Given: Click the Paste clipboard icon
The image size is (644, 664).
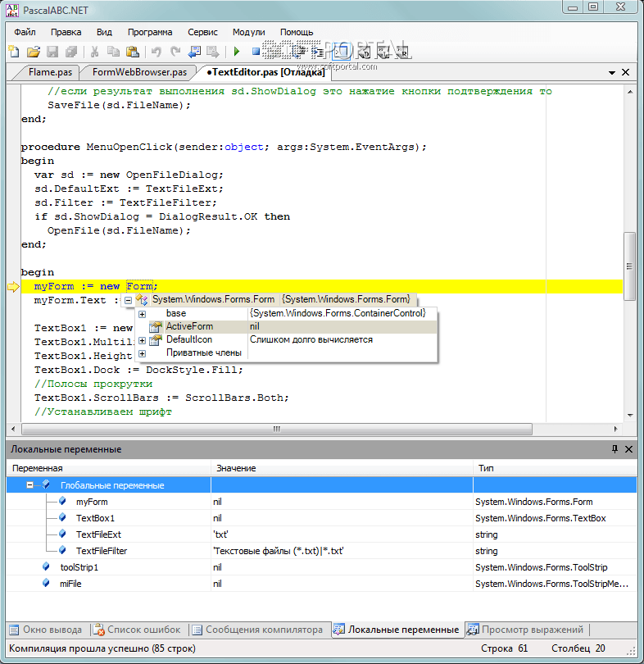Looking at the screenshot, I should (x=132, y=52).
